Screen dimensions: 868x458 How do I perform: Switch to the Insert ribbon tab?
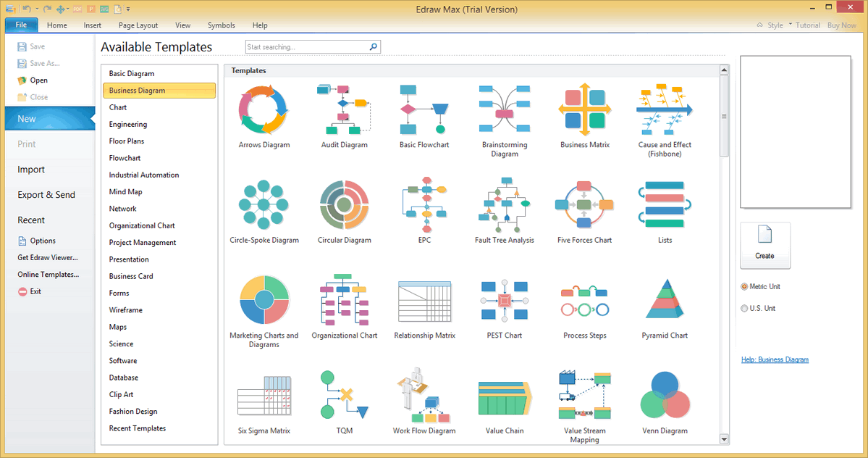pyautogui.click(x=93, y=25)
